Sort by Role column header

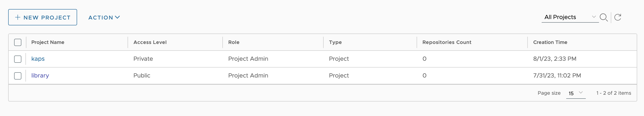pos(234,42)
